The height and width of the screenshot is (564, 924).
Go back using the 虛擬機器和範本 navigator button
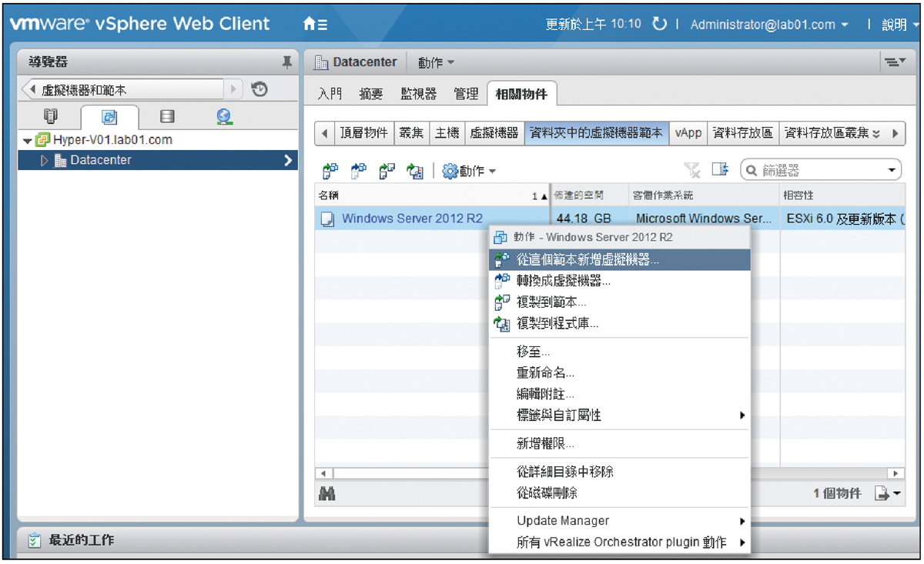[x=122, y=90]
